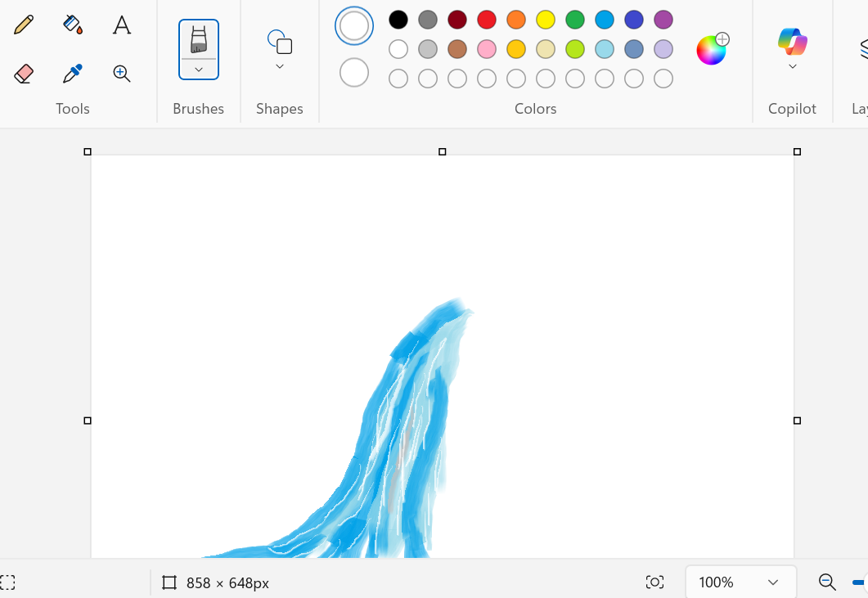Image resolution: width=868 pixels, height=598 pixels.
Task: Open the Copilot assistant
Action: coord(792,39)
